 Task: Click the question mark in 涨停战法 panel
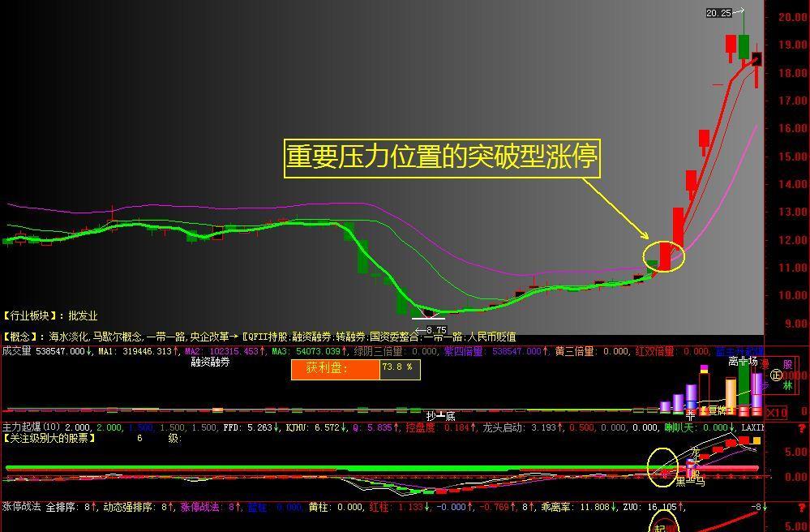pyautogui.click(x=802, y=507)
